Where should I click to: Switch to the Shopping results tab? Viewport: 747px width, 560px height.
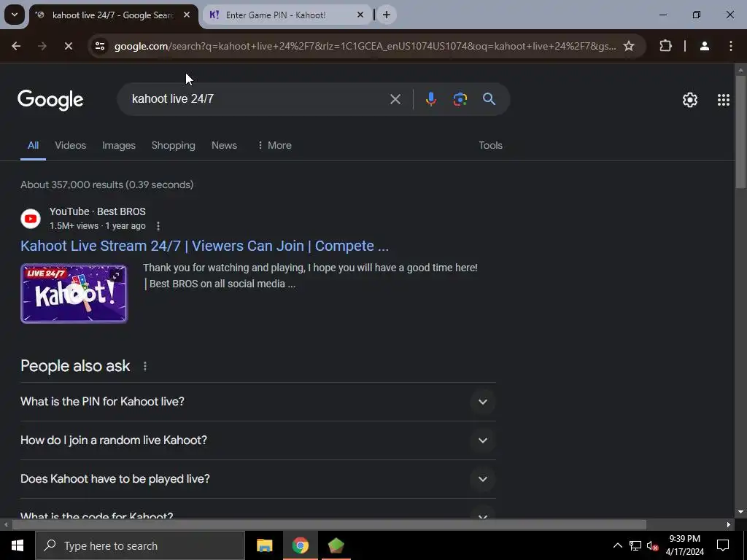click(174, 145)
